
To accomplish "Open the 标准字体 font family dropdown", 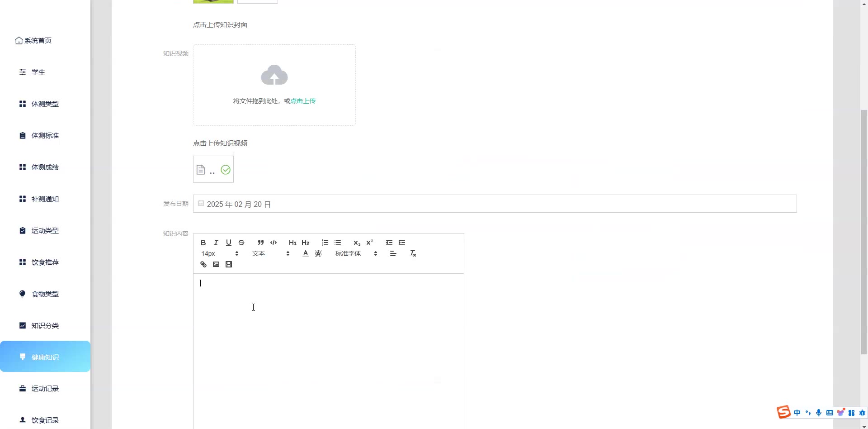I will point(356,253).
